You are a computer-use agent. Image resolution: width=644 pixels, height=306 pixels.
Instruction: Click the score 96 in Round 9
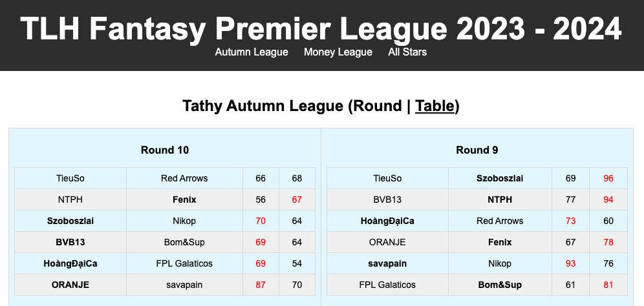[x=608, y=178]
